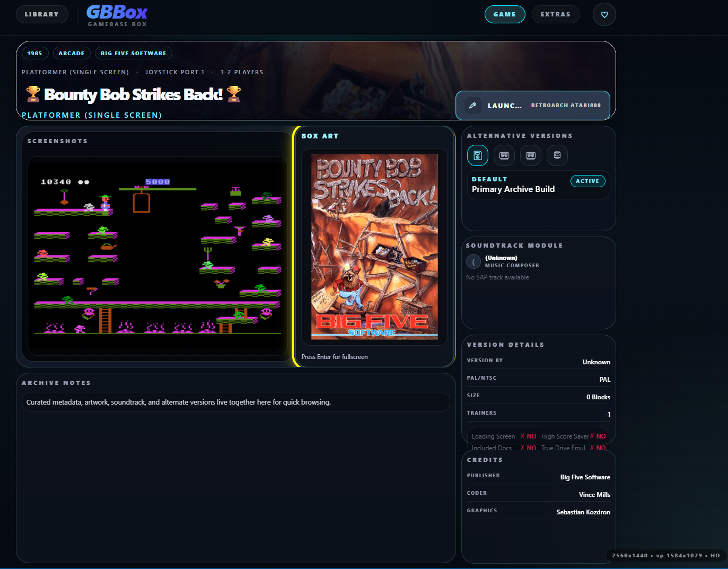The height and width of the screenshot is (569, 728).
Task: Click coder Vince Mills in Credits
Action: point(594,495)
